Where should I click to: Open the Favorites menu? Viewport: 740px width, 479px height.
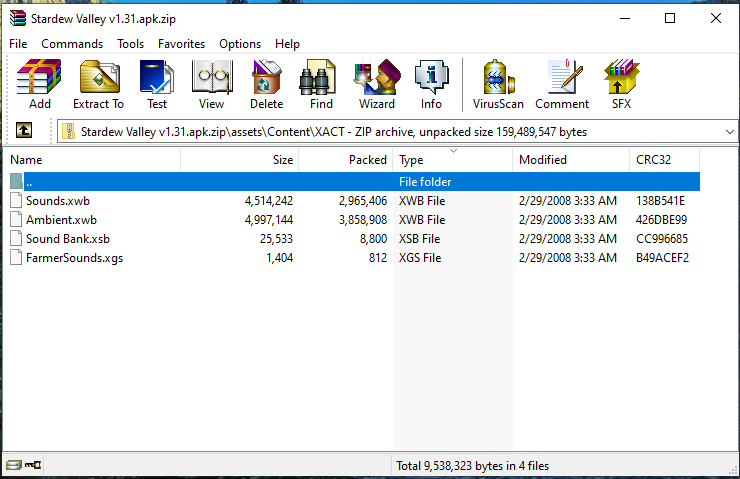pos(181,44)
